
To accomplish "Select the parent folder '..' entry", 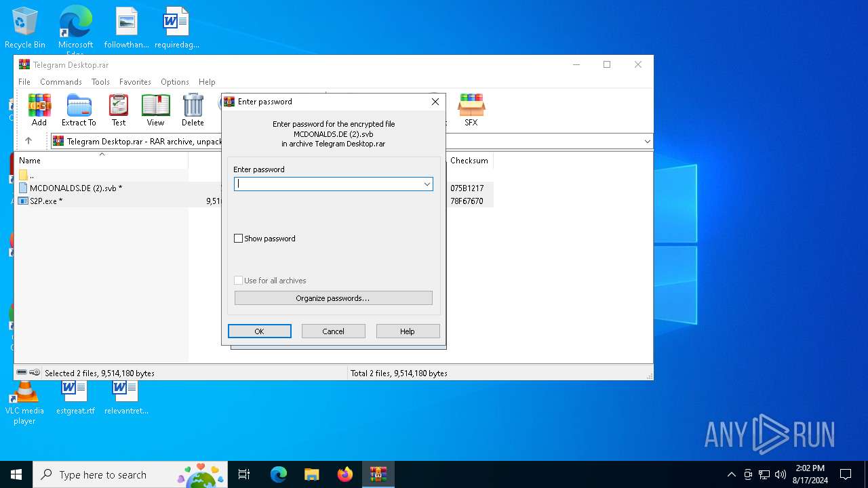I will pyautogui.click(x=27, y=175).
